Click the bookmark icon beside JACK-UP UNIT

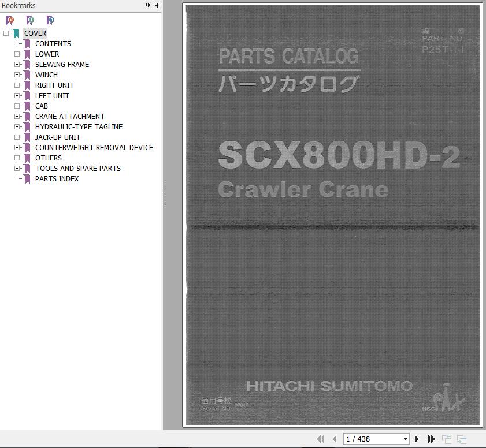(27, 137)
